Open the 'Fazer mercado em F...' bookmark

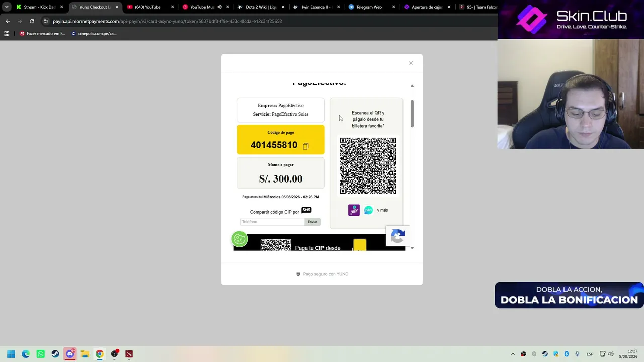tap(42, 34)
